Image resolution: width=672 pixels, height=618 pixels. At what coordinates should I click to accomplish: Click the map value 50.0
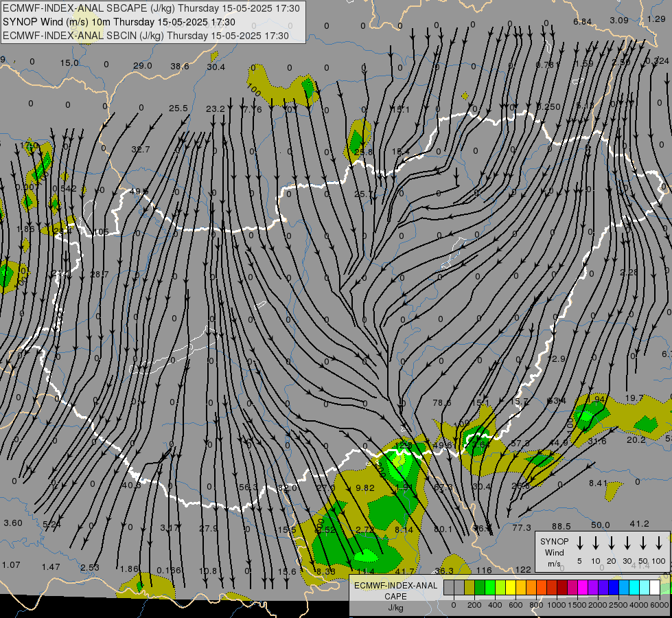(601, 525)
